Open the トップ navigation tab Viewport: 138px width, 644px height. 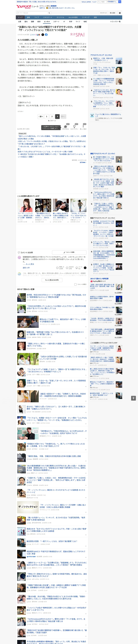(20, 17)
